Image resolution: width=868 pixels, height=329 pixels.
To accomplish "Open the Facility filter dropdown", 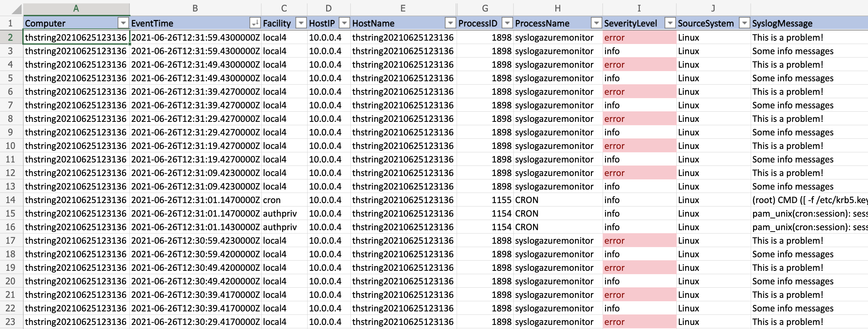I will coord(301,23).
